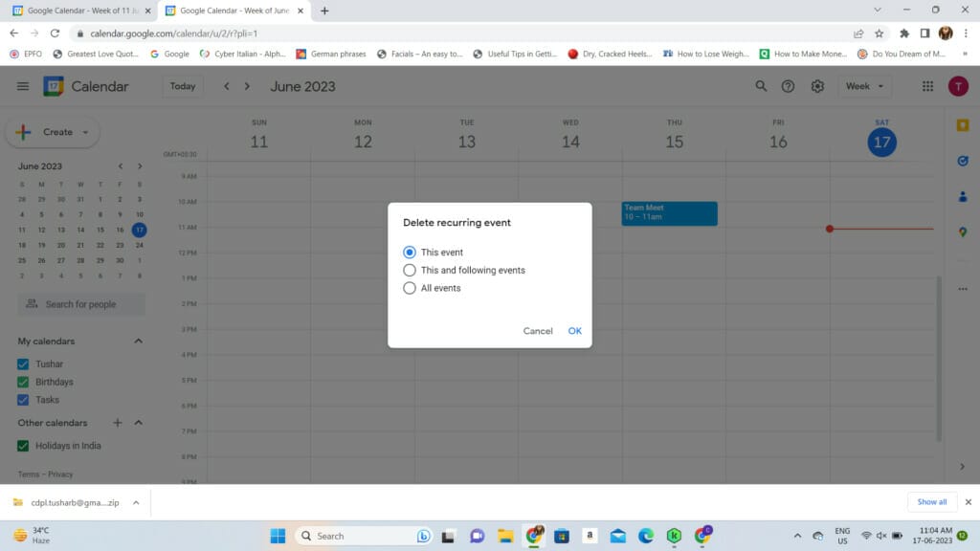Show hidden system tray icons

[x=797, y=536]
